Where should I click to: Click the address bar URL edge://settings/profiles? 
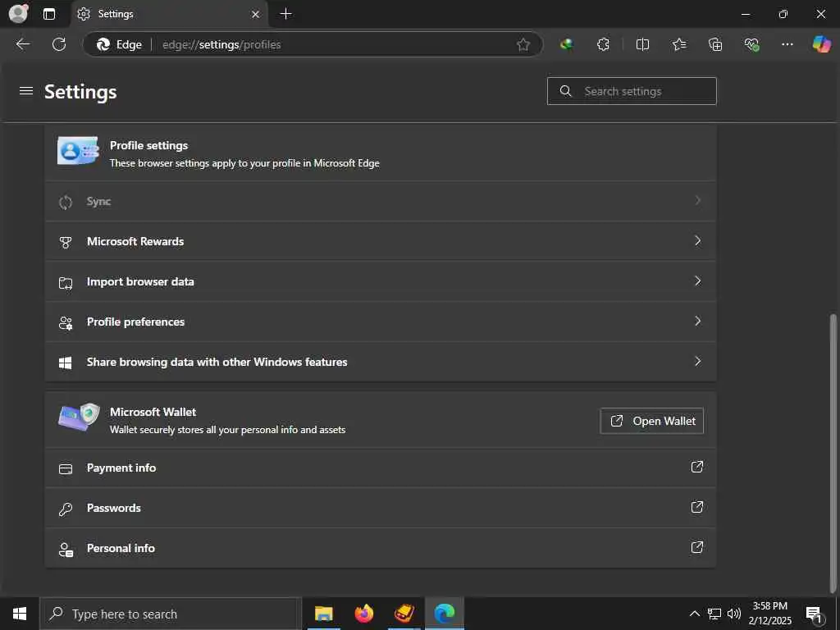coord(221,44)
